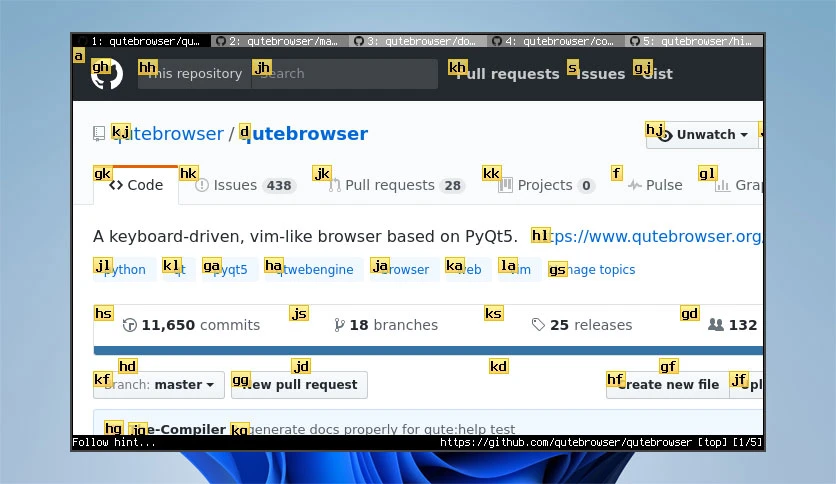836x484 pixels.
Task: Click the New pull request button
Action: [x=300, y=385]
